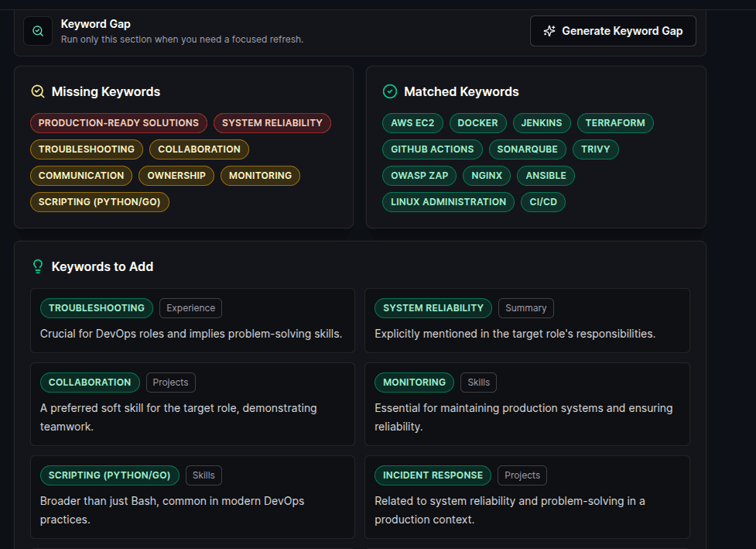The image size is (756, 549).
Task: Click the Matched Keywords checkmark icon
Action: pyautogui.click(x=389, y=91)
